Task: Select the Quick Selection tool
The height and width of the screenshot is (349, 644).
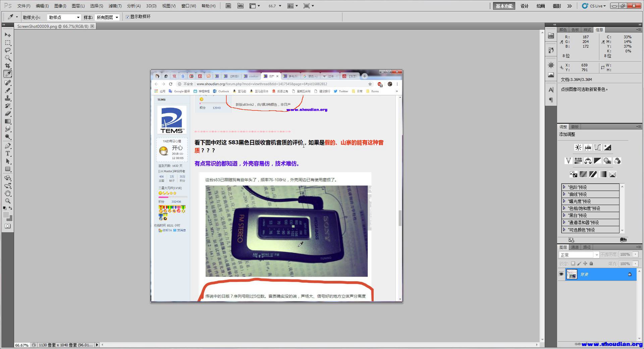Action: [x=8, y=58]
